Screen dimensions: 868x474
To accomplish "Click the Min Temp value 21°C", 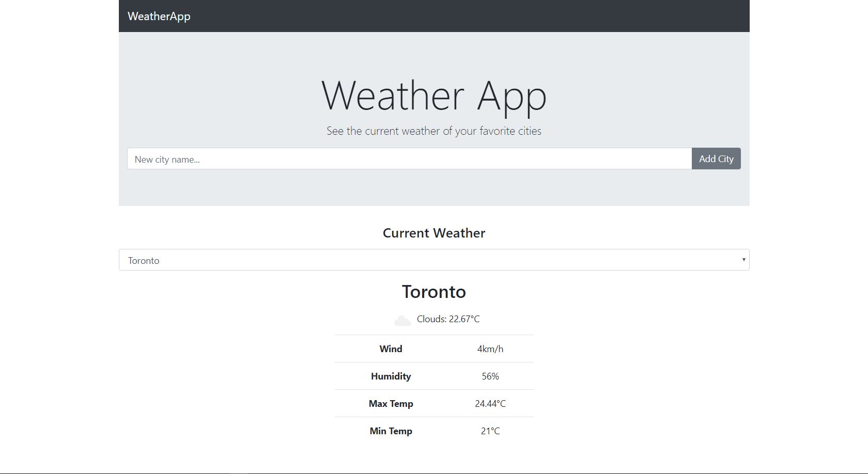I will [490, 430].
